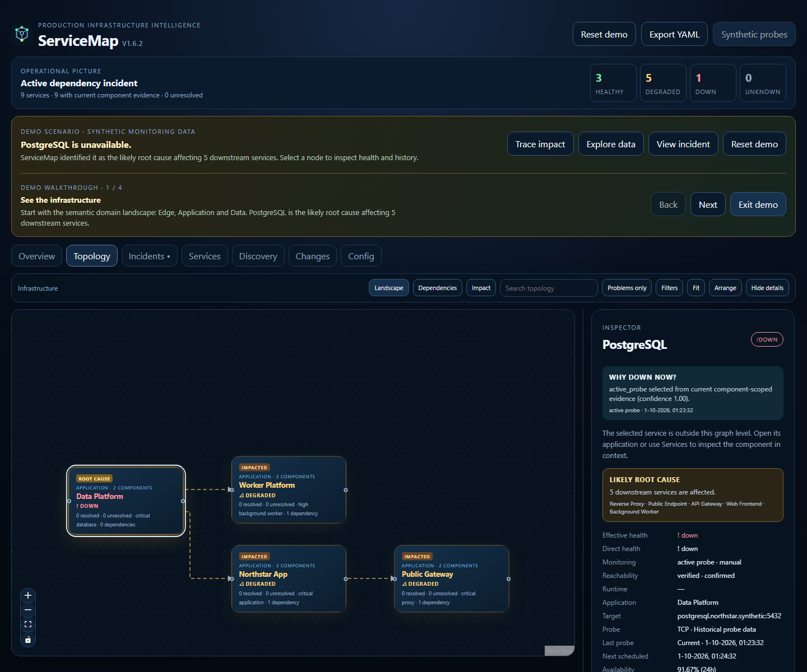
Task: Select the Worker Platform node
Action: tap(289, 490)
